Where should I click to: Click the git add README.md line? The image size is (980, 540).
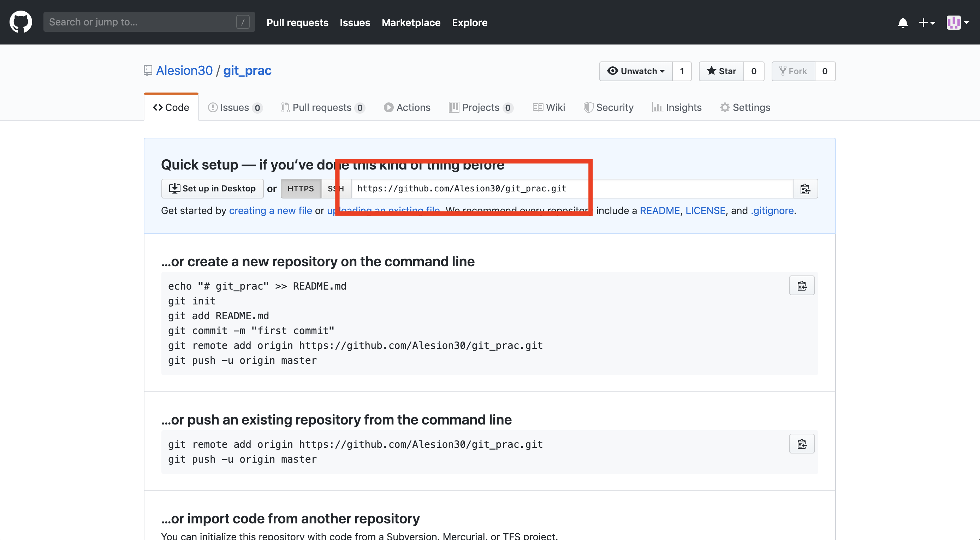tap(218, 316)
